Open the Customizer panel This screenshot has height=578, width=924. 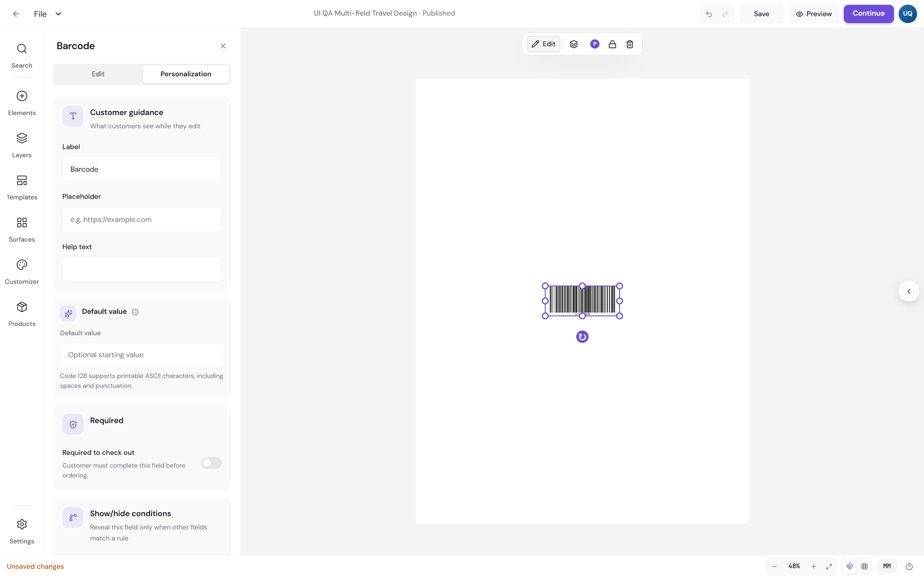click(22, 272)
